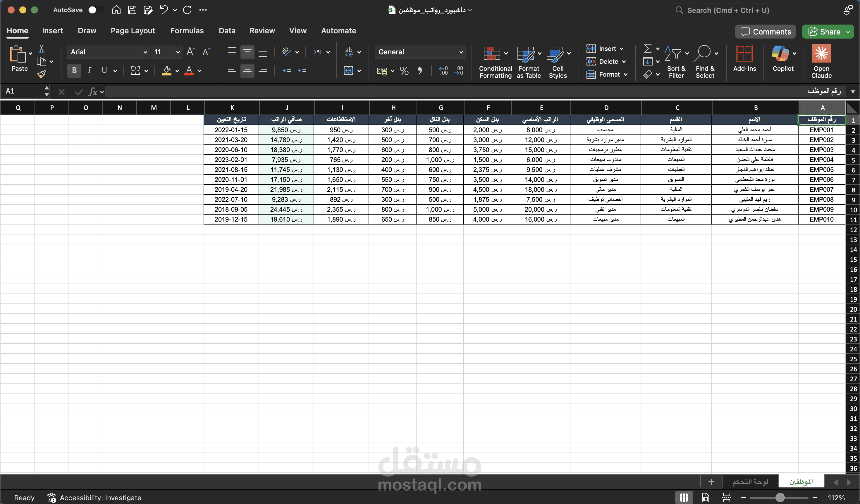Screen dimensions: 860x504
Task: Toggle Bold formatting
Action: 74,70
